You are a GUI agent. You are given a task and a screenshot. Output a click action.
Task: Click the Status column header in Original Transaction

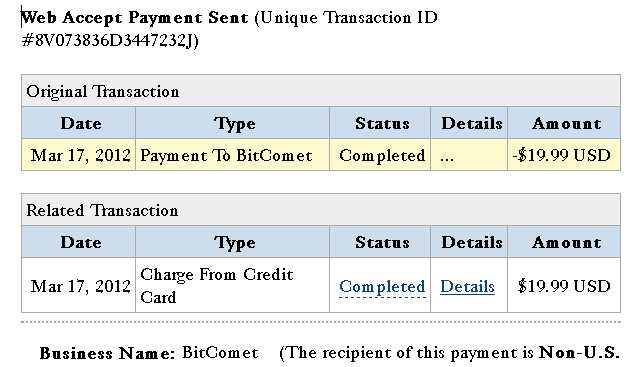click(380, 123)
